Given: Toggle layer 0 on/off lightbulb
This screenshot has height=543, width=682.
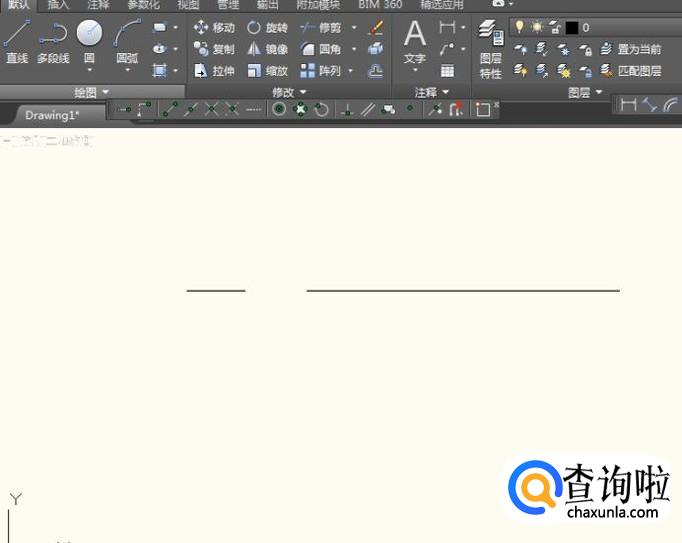Looking at the screenshot, I should [519, 27].
